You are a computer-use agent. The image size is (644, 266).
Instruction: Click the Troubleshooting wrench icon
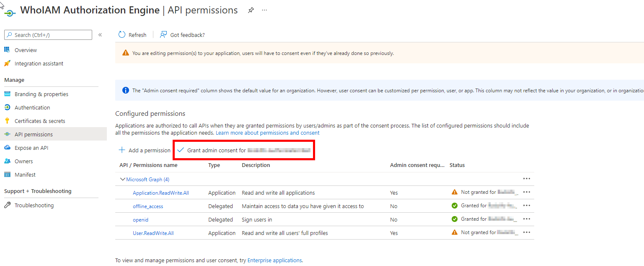(7, 205)
